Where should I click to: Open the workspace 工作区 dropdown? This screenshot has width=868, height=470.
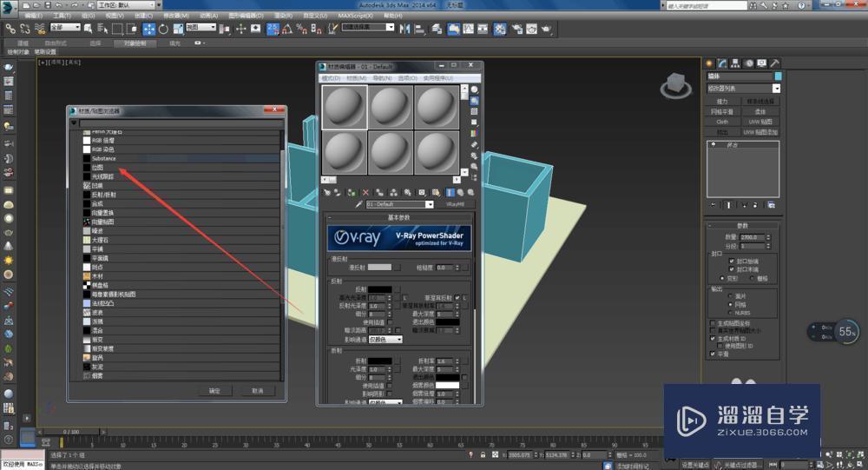click(127, 5)
